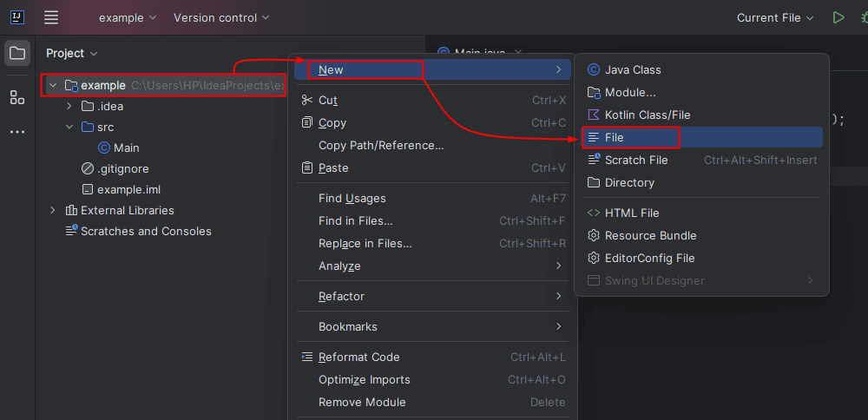The height and width of the screenshot is (420, 868).
Task: Expand External Libraries node
Action: pos(53,210)
